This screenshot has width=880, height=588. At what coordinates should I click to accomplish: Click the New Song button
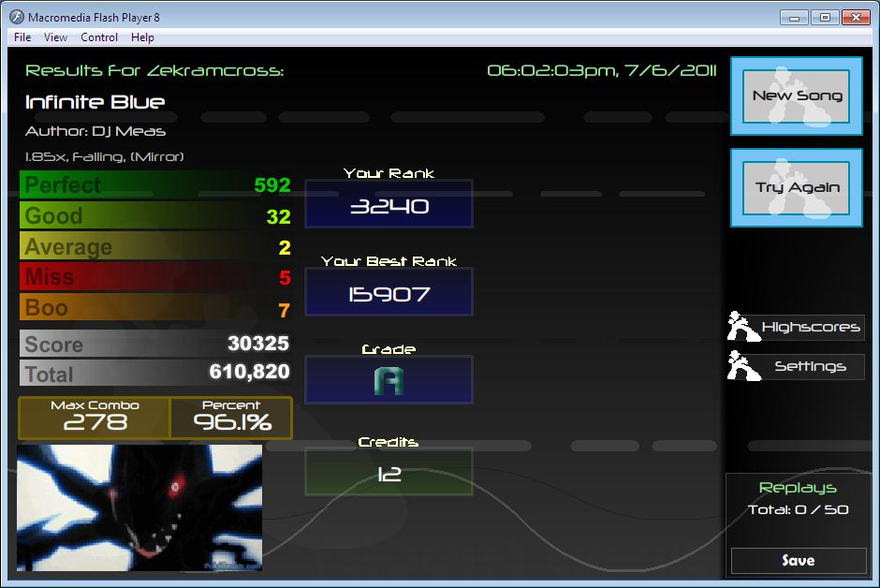(796, 96)
